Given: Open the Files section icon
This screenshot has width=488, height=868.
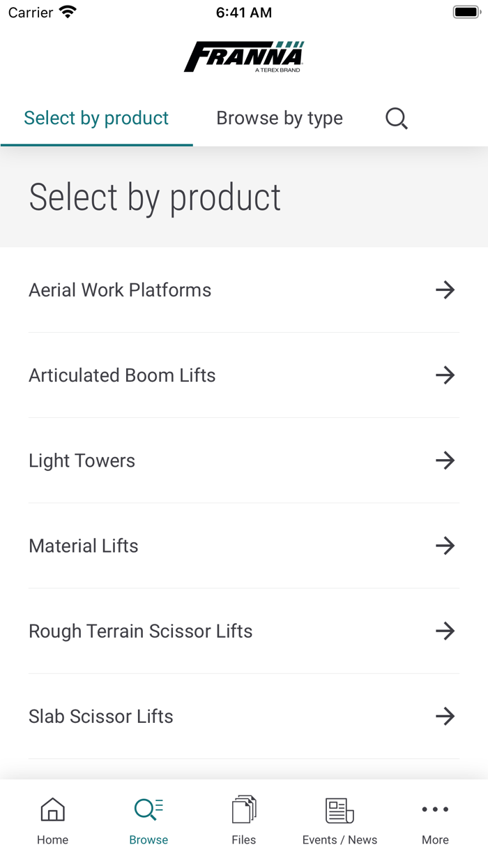Looking at the screenshot, I should (243, 809).
